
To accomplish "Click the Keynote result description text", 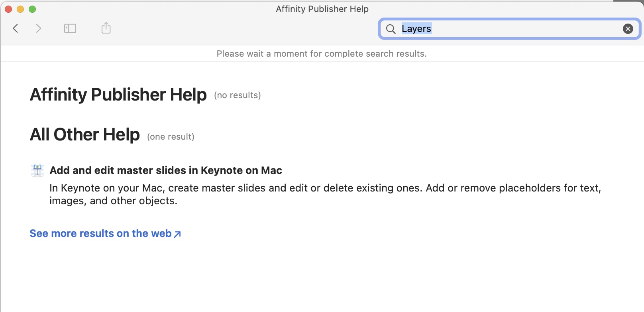I will pos(325,194).
